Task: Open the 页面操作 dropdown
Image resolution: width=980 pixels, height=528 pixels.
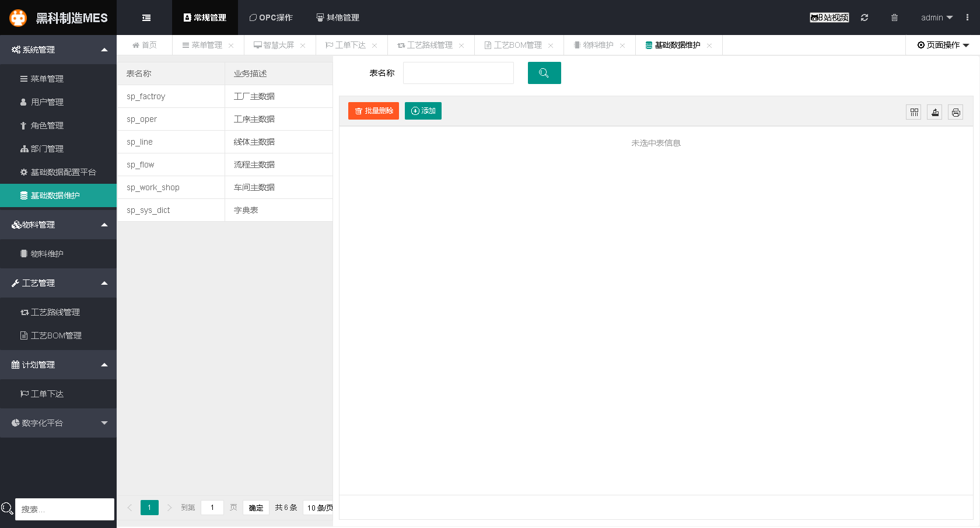Action: pyautogui.click(x=943, y=45)
